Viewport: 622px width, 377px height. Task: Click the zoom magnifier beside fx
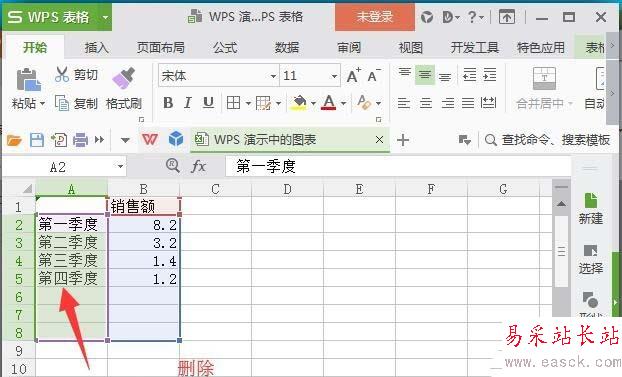pyautogui.click(x=173, y=165)
